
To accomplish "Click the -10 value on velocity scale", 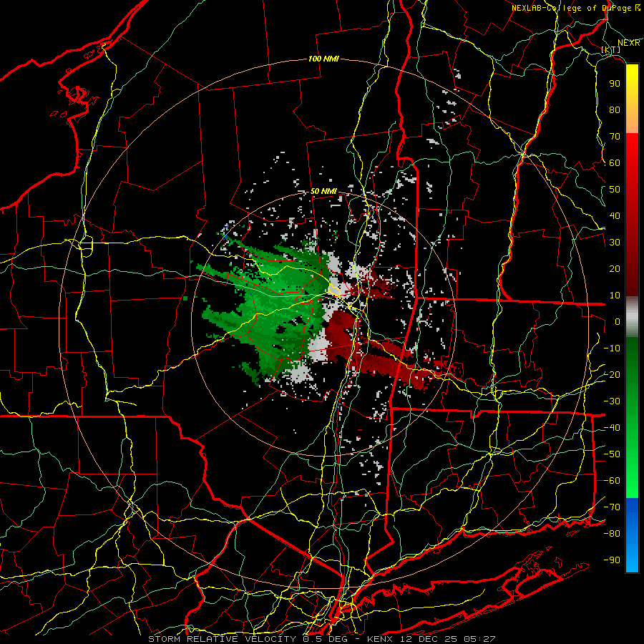I will pyautogui.click(x=612, y=348).
